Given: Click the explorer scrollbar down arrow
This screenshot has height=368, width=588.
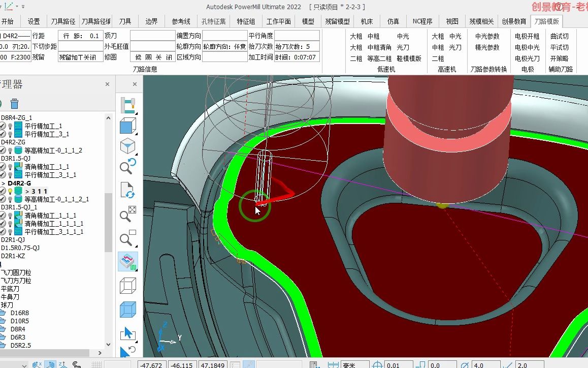Looking at the screenshot, I should pos(108,344).
